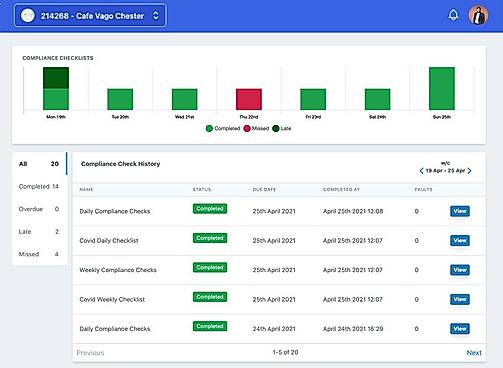This screenshot has height=368, width=503.
Task: Toggle the Completed legend marker
Action: coord(209,128)
